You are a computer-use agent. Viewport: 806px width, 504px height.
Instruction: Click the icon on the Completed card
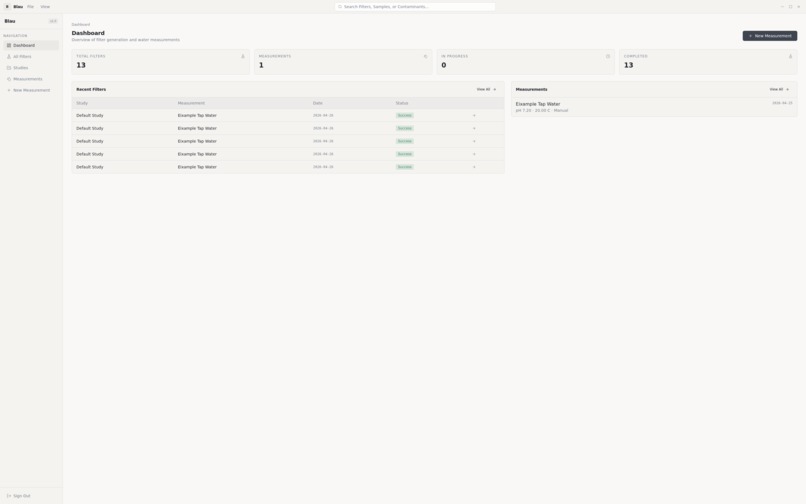click(x=791, y=57)
